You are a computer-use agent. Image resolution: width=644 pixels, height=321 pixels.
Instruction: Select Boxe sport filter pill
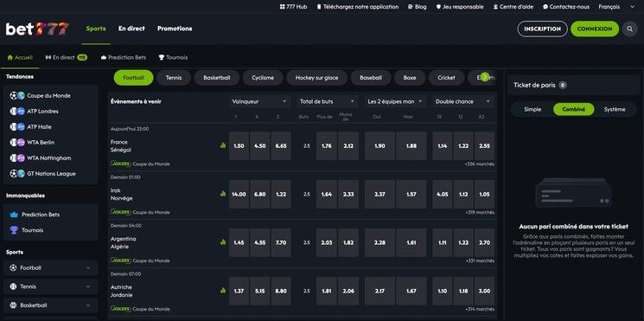[x=410, y=78]
